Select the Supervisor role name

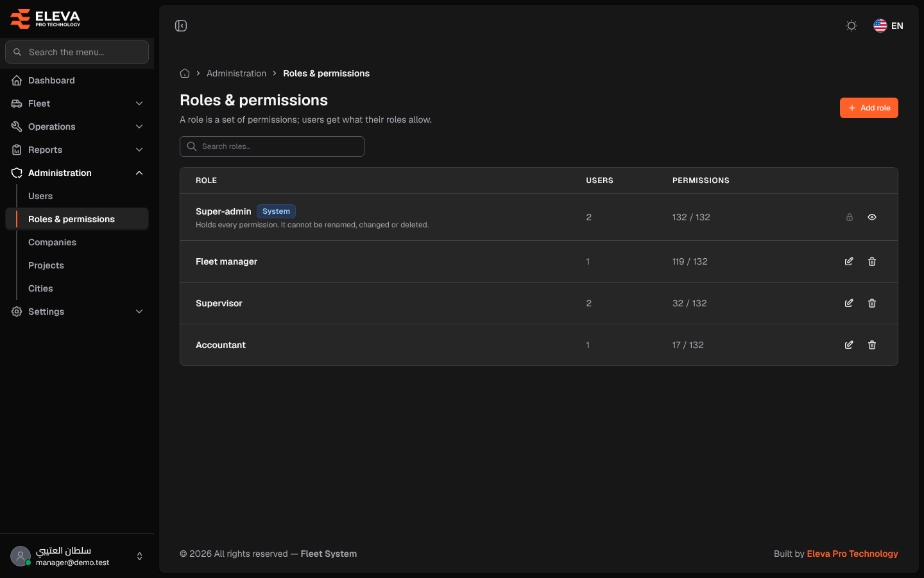coord(219,303)
